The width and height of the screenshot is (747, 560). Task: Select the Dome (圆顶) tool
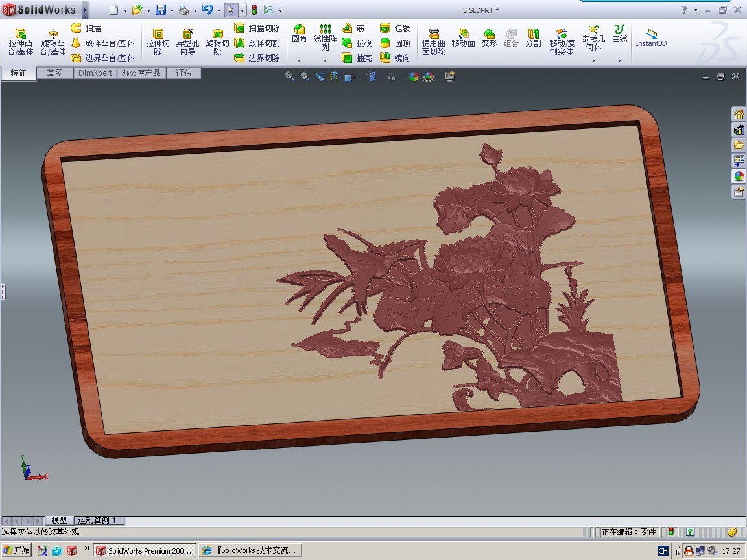[x=396, y=43]
